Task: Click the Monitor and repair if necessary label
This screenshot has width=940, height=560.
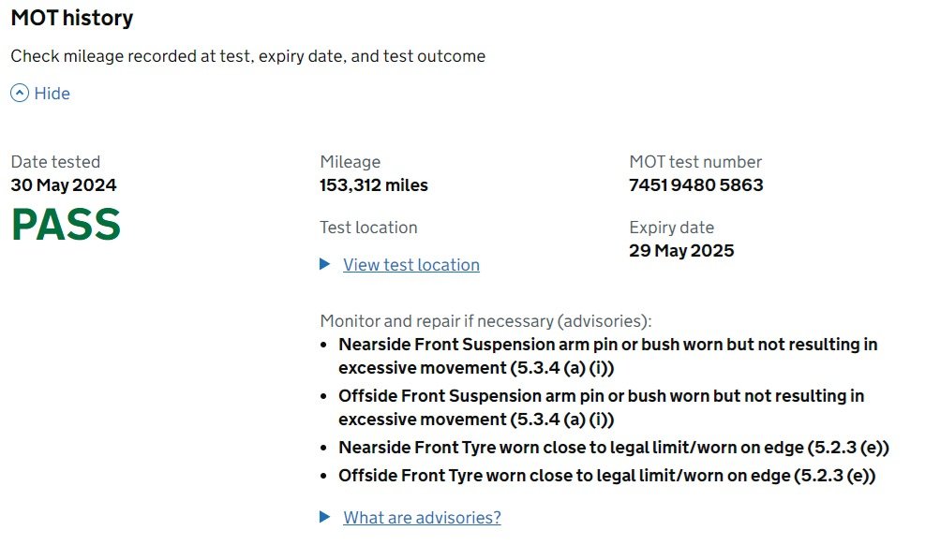Action: click(485, 321)
